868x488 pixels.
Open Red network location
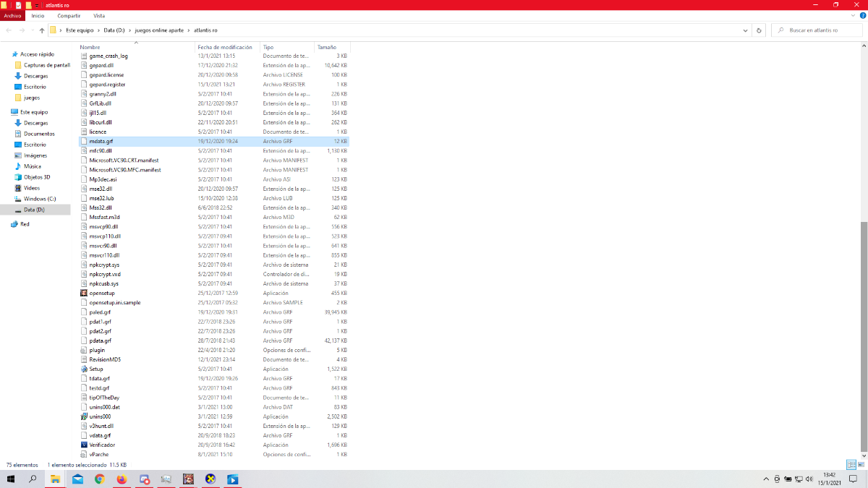pos(25,224)
